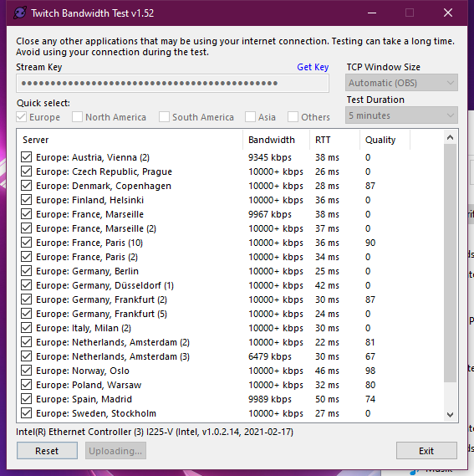
Task: Uncheck the Germany, Düsseldorf (1) server
Action: point(27,285)
